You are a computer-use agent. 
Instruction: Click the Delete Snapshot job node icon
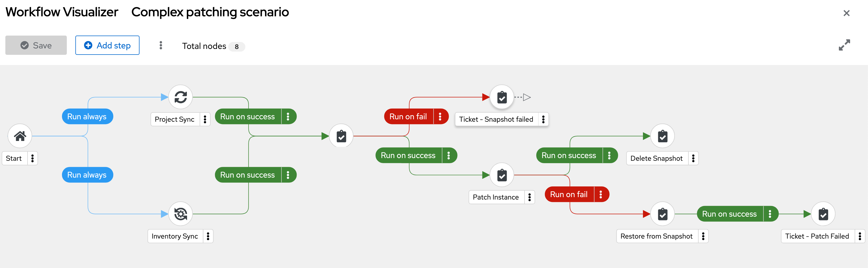pyautogui.click(x=662, y=136)
